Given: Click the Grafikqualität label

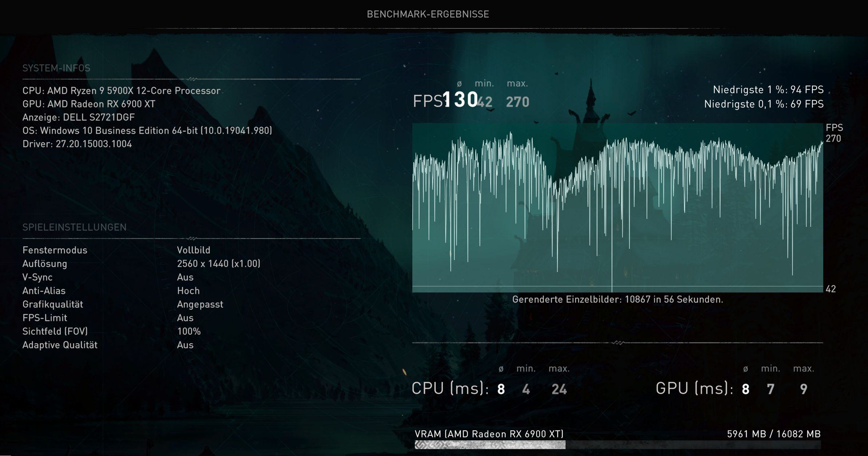Looking at the screenshot, I should point(53,304).
